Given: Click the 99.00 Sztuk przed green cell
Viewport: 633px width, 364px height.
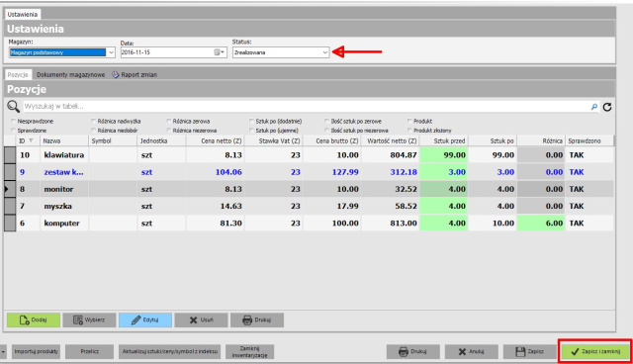Looking at the screenshot, I should tap(444, 155).
